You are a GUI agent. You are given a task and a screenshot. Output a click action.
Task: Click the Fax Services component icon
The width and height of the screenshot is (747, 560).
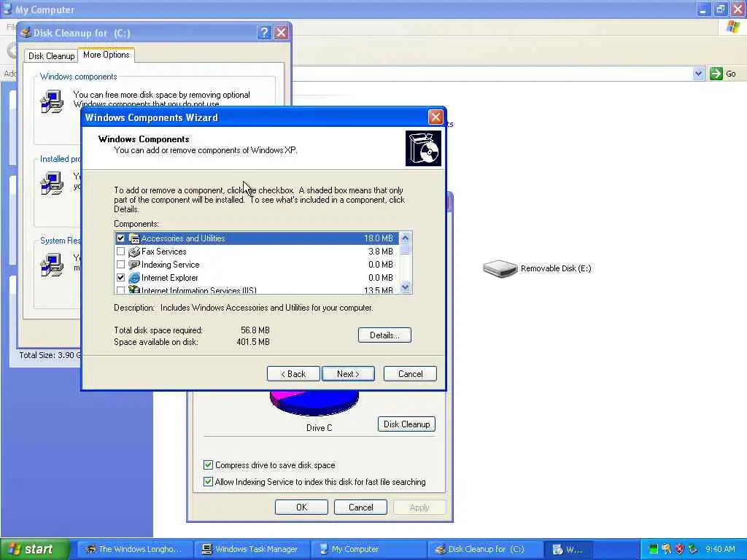click(134, 252)
